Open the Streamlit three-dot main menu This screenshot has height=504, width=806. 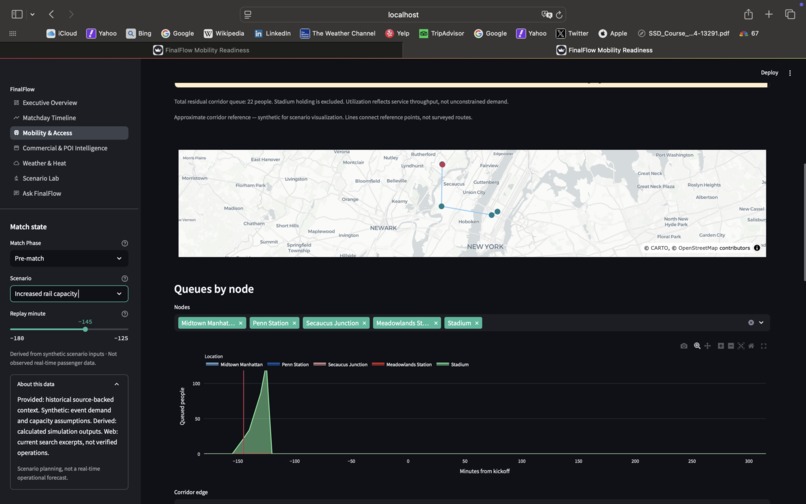click(x=790, y=73)
